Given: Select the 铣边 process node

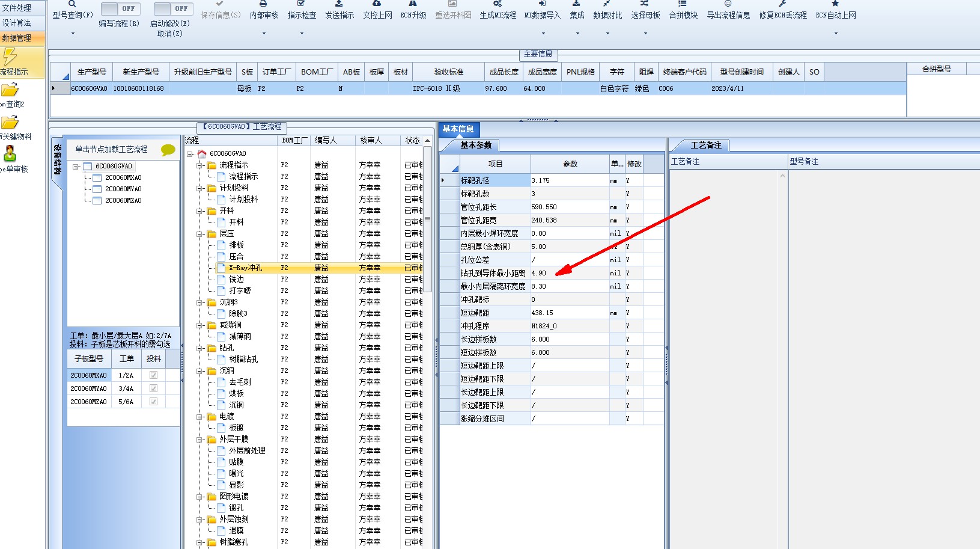Looking at the screenshot, I should [x=236, y=280].
